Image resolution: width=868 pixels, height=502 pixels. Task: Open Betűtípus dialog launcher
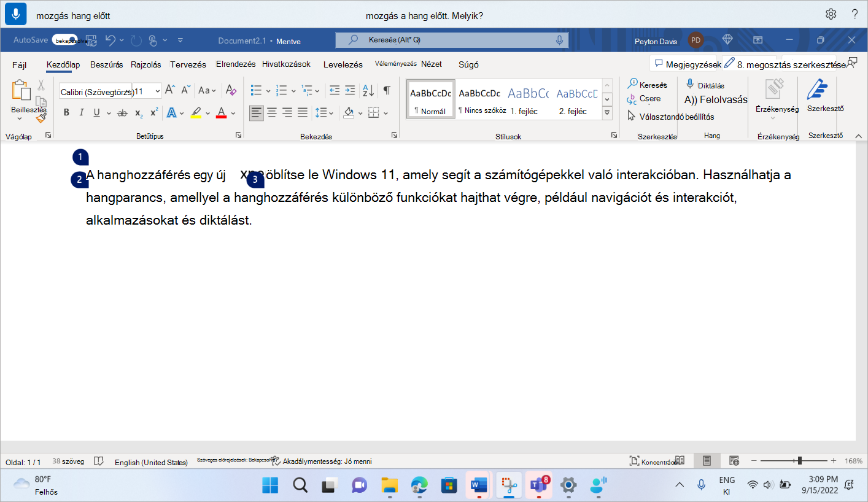238,136
